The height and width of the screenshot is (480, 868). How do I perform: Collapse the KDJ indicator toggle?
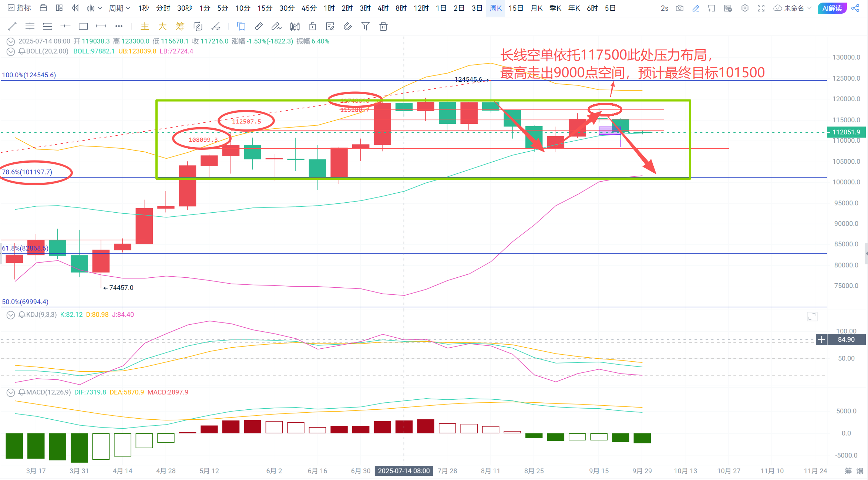(11, 315)
